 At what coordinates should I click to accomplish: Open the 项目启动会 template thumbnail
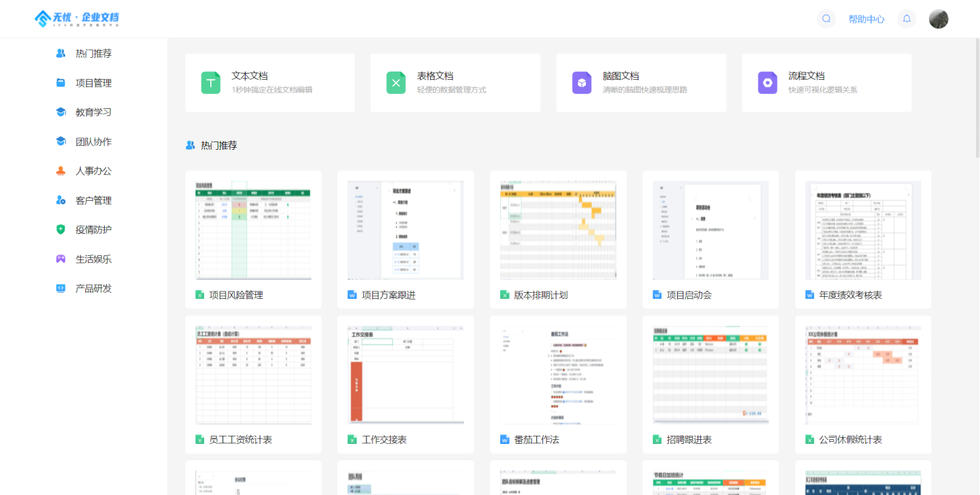coord(710,230)
